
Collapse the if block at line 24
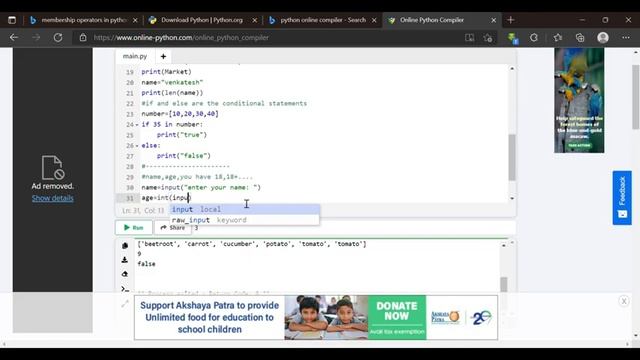click(137, 125)
